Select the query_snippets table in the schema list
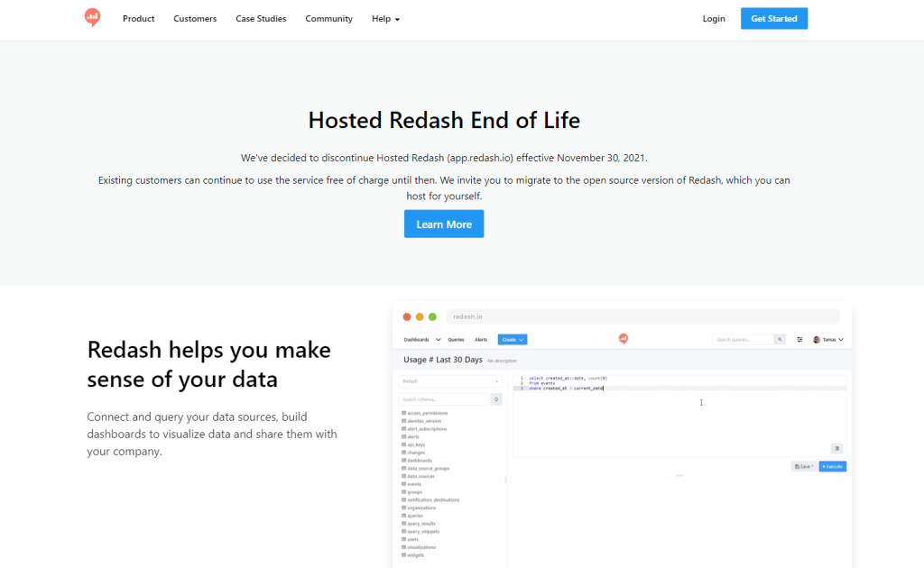924x568 pixels. pos(423,532)
